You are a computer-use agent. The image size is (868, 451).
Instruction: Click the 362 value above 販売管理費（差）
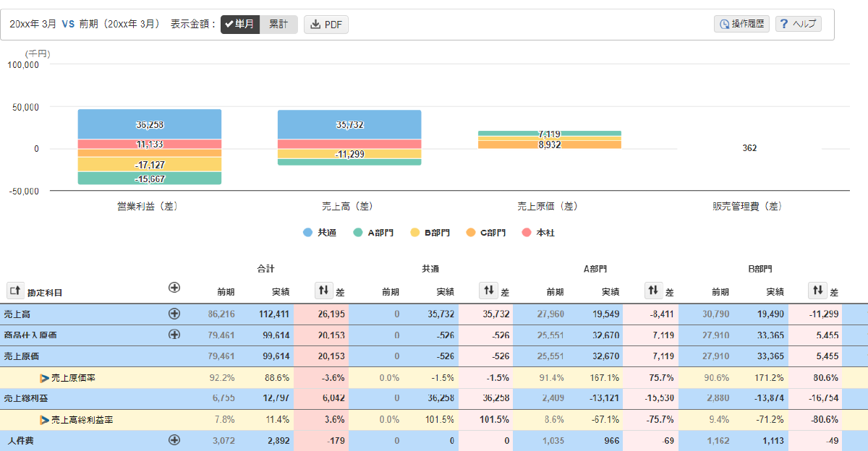(x=749, y=148)
